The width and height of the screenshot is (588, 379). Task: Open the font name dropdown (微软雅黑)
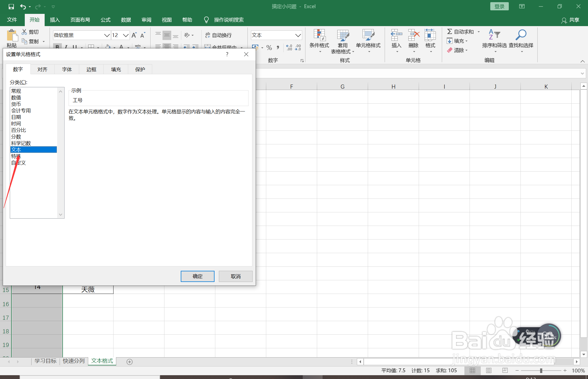[x=107, y=35]
